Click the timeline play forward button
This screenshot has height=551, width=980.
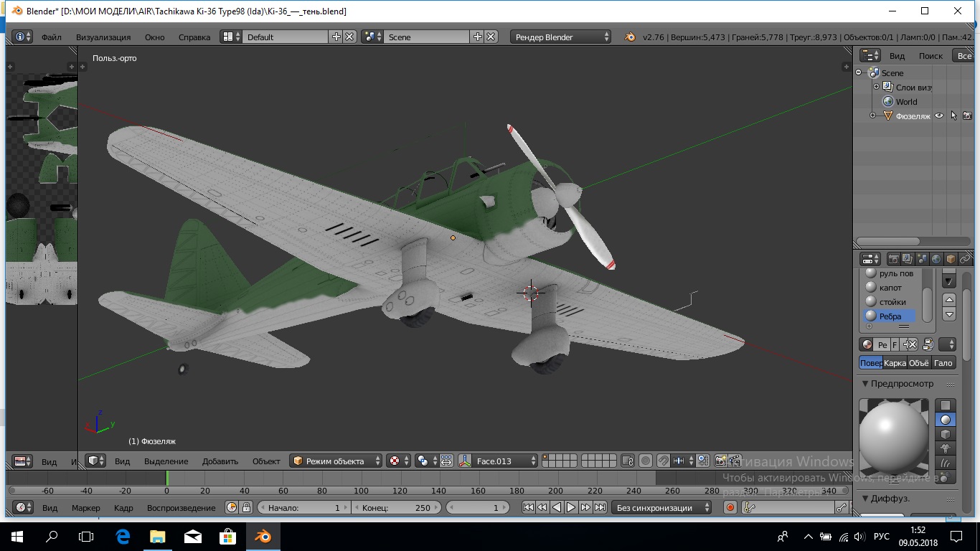click(571, 507)
